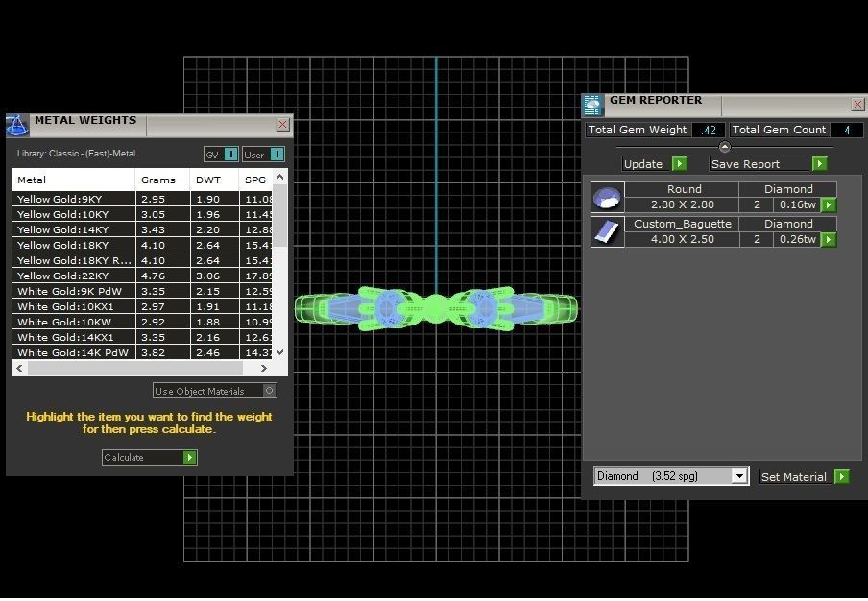Viewport: 868px width, 601px height.
Task: Click the Round diamond gem thumbnail
Action: 607,197
